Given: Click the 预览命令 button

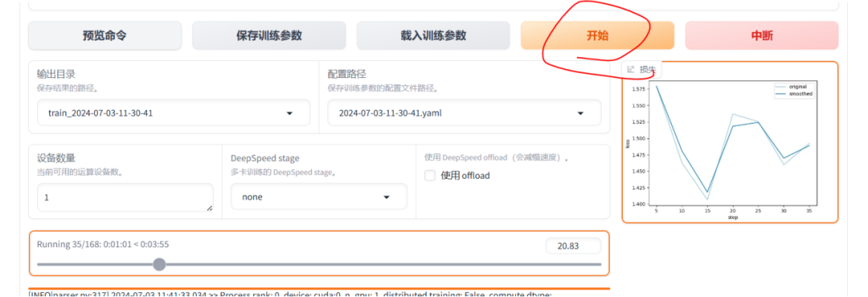Looking at the screenshot, I should (104, 36).
